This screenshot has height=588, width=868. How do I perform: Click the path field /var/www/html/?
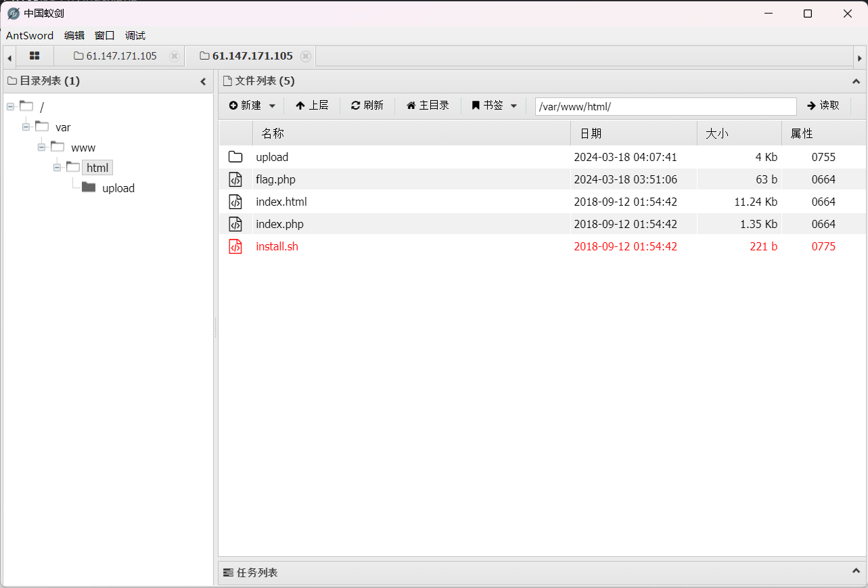666,106
